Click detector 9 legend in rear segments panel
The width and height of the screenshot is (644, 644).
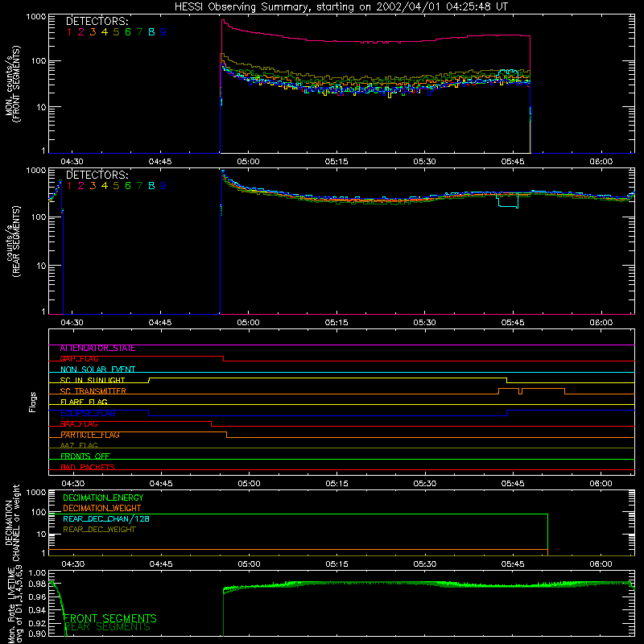[x=163, y=186]
